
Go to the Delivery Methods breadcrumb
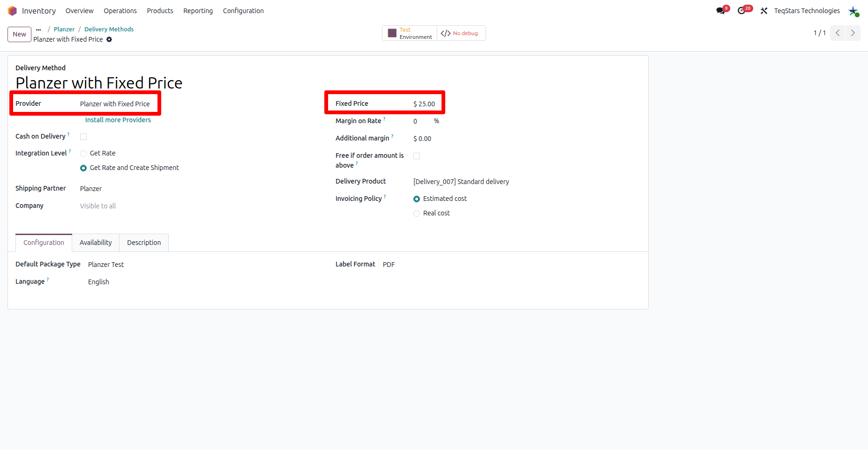[109, 29]
